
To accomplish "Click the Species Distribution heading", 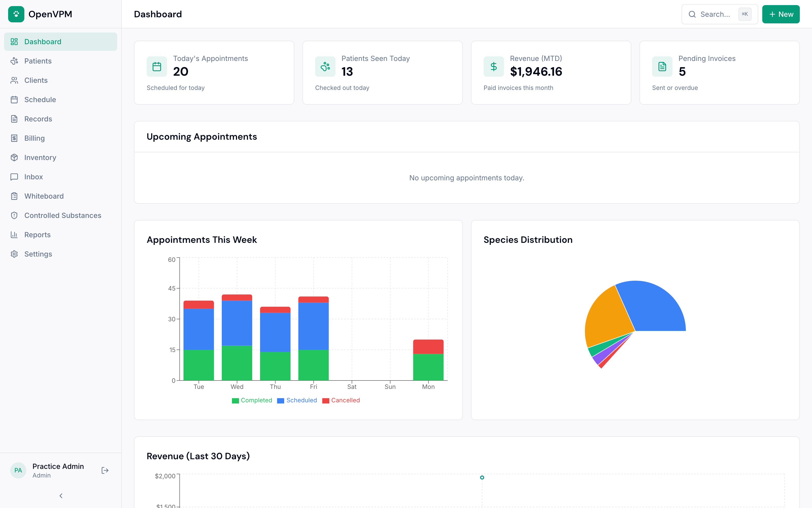I will pos(528,240).
